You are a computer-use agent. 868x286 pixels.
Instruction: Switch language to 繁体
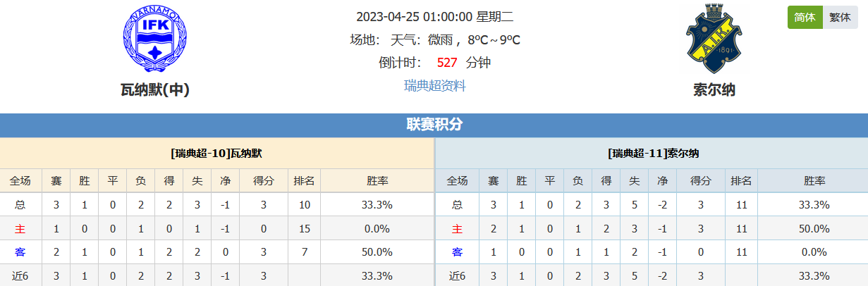[x=840, y=18]
